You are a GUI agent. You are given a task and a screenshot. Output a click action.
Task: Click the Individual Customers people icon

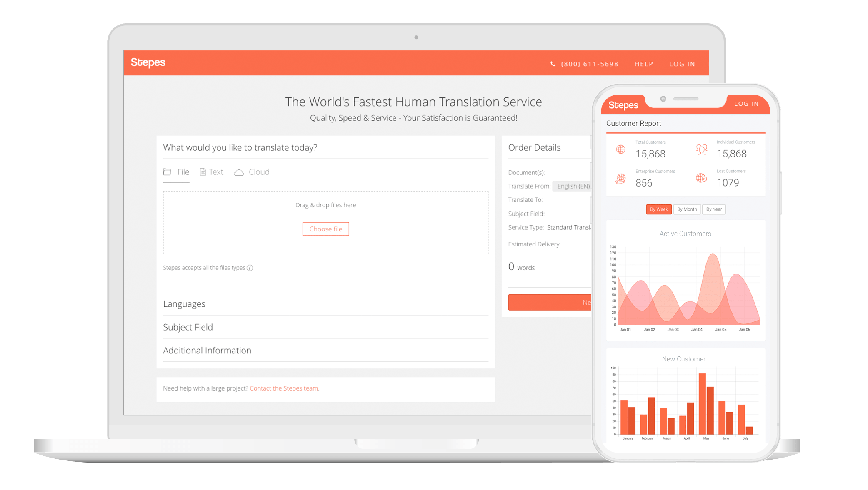point(702,149)
